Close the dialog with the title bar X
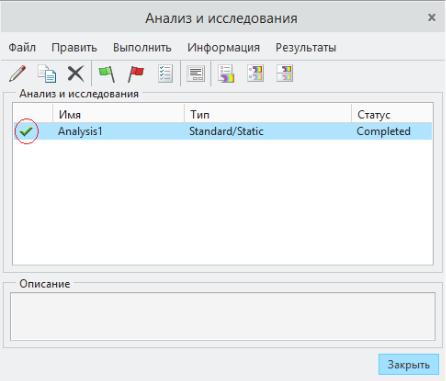 click(x=432, y=17)
